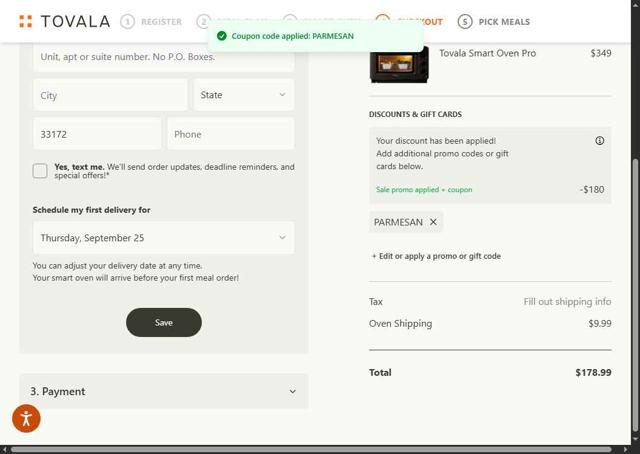Image resolution: width=640 pixels, height=454 pixels.
Task: Click the vertical page scrollbar
Action: click(x=635, y=294)
